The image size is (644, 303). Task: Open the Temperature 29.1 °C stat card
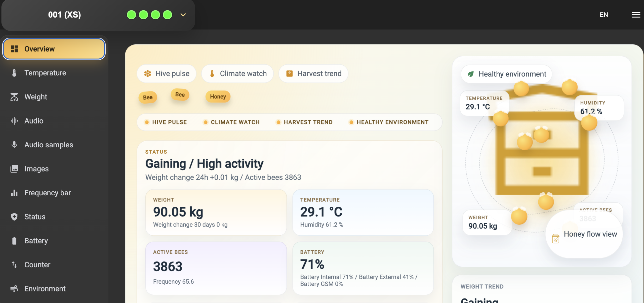pos(363,212)
